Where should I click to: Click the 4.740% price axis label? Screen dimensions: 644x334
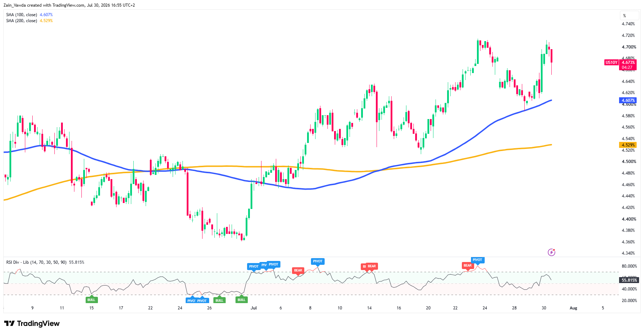628,24
